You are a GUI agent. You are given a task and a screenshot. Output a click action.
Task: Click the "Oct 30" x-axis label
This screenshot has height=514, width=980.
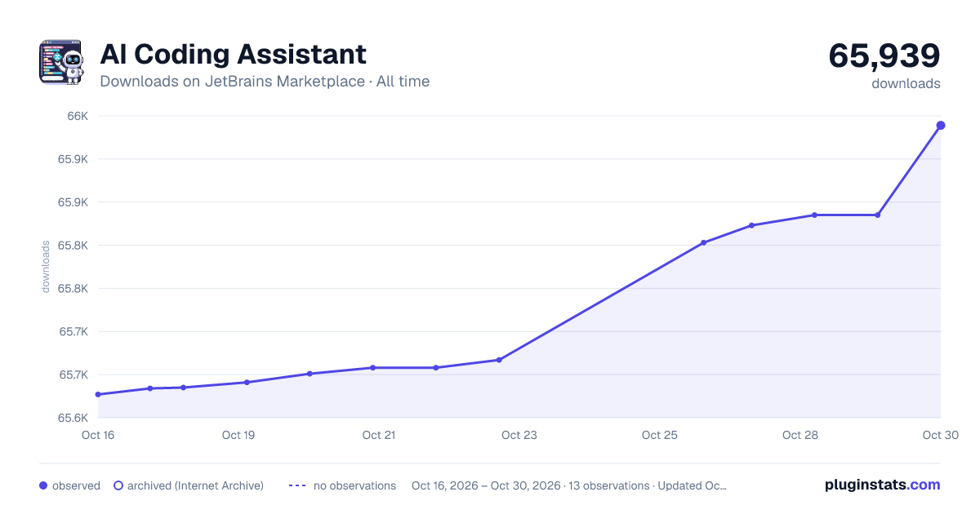coord(940,435)
